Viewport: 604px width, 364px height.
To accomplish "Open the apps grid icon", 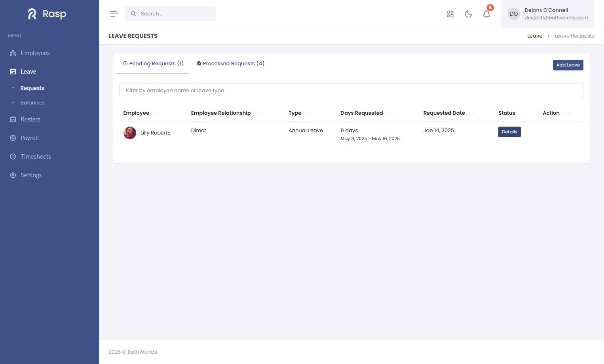I will tap(450, 14).
